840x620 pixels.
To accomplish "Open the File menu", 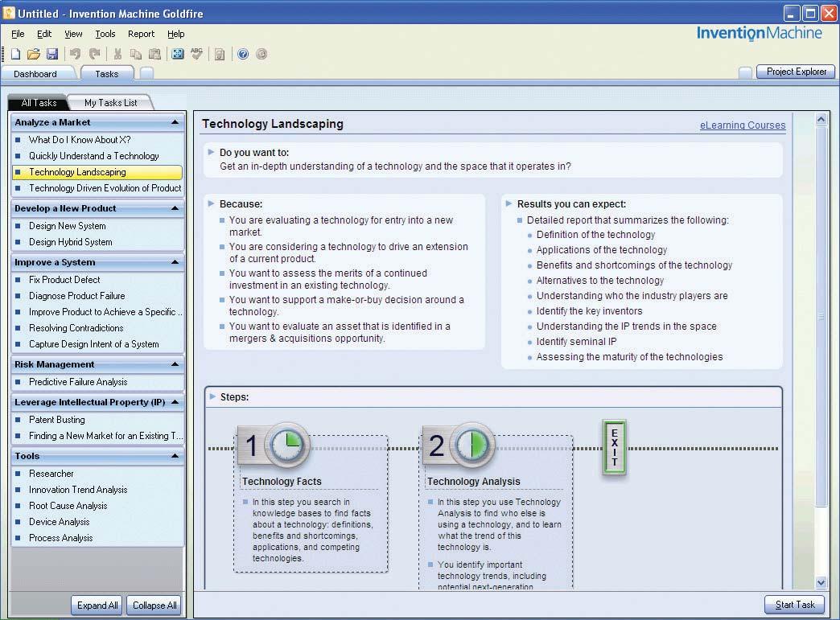I will 18,34.
